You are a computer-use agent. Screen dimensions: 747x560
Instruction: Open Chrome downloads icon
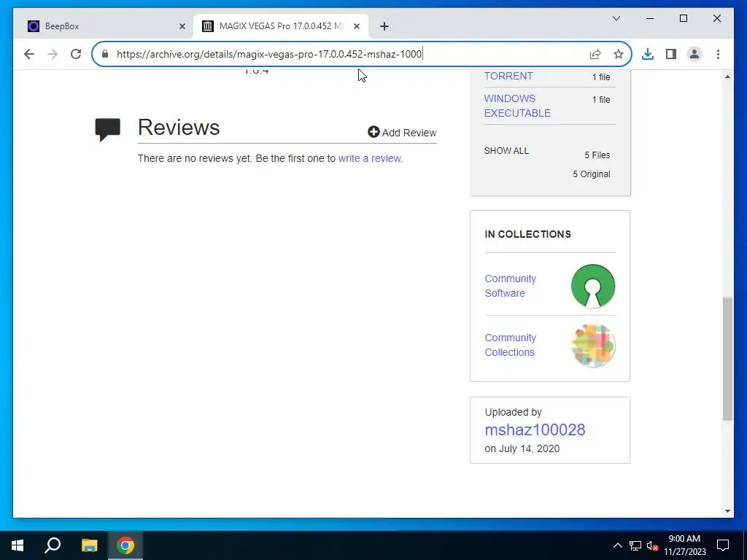(x=648, y=54)
